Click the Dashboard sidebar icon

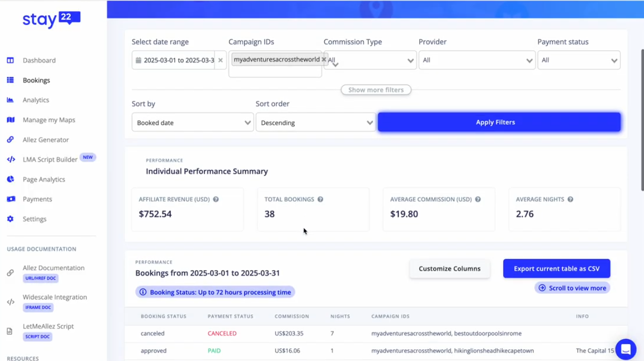click(11, 60)
